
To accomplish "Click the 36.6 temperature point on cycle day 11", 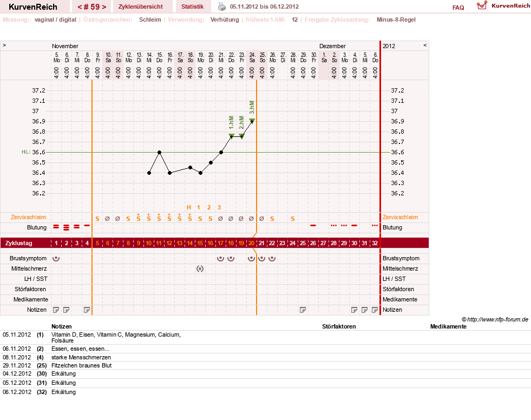I will point(160,153).
